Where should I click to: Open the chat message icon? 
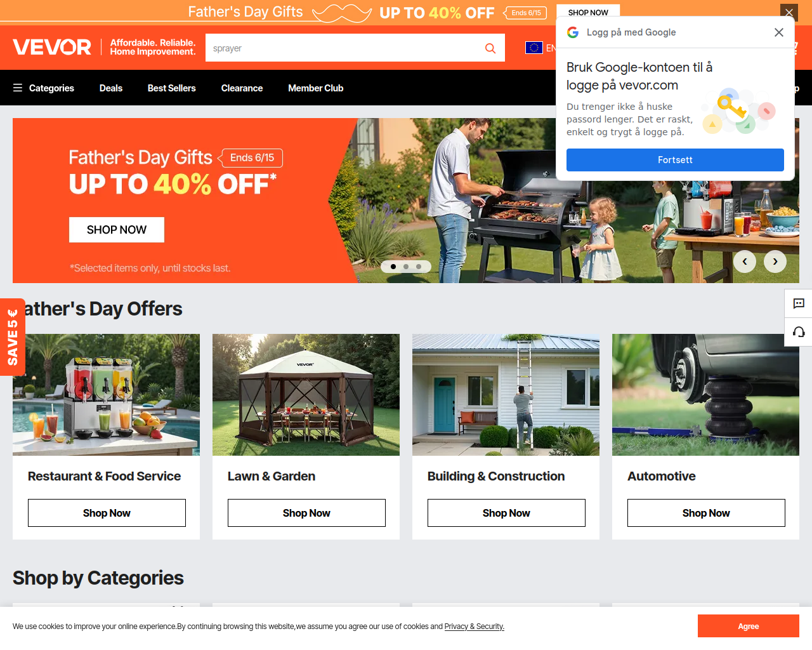pos(799,303)
